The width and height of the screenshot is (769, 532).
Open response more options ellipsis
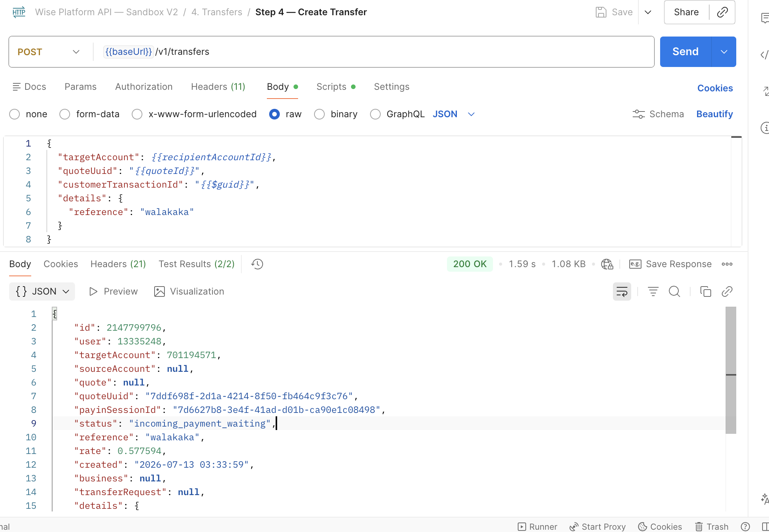(727, 264)
